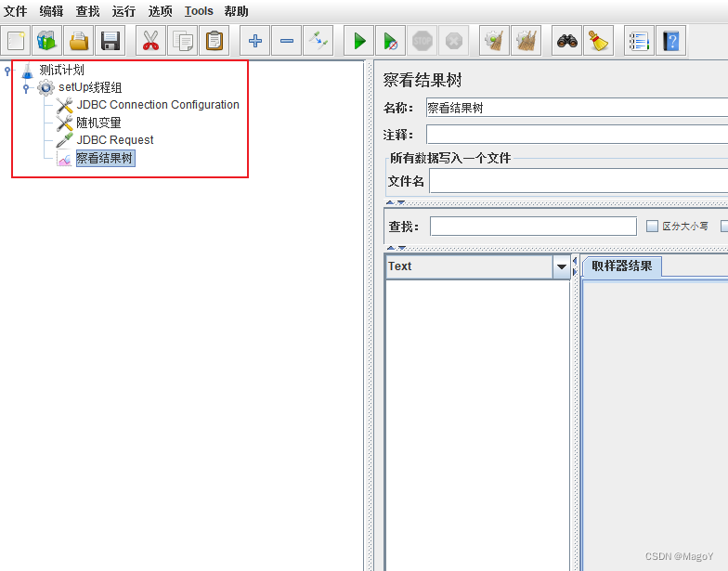Reset search with yellow broom icon
The width and height of the screenshot is (728, 571).
click(598, 41)
